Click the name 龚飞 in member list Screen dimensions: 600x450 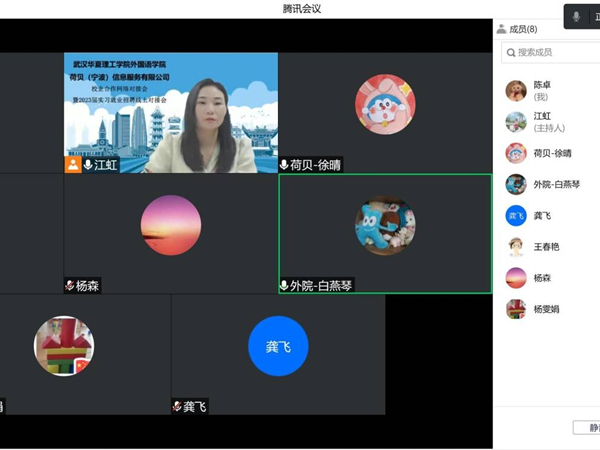[x=542, y=216]
